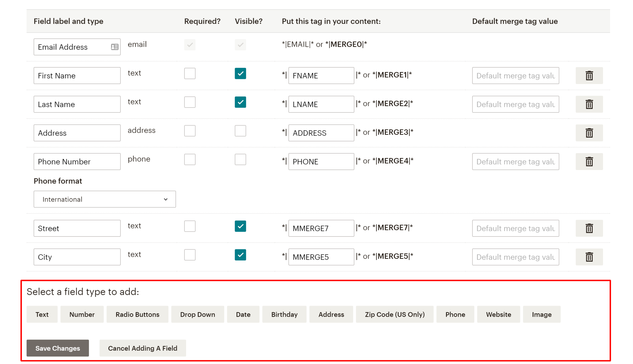Edit the Address label field
Screen dimensions: 633x364
pyautogui.click(x=77, y=133)
